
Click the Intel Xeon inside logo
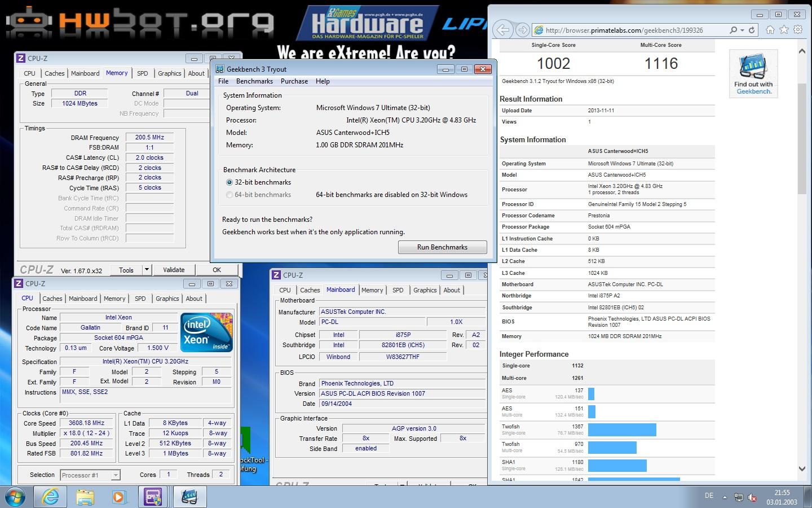click(x=206, y=333)
